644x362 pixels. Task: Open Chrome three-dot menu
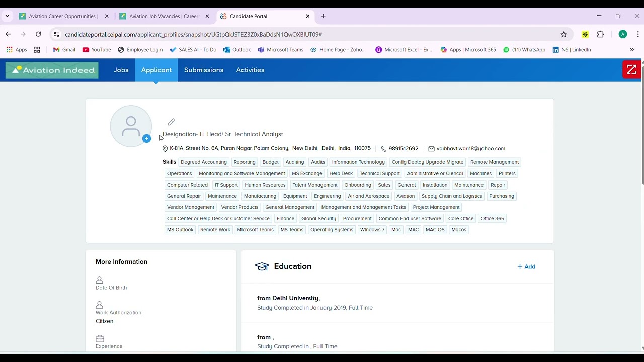pyautogui.click(x=638, y=34)
